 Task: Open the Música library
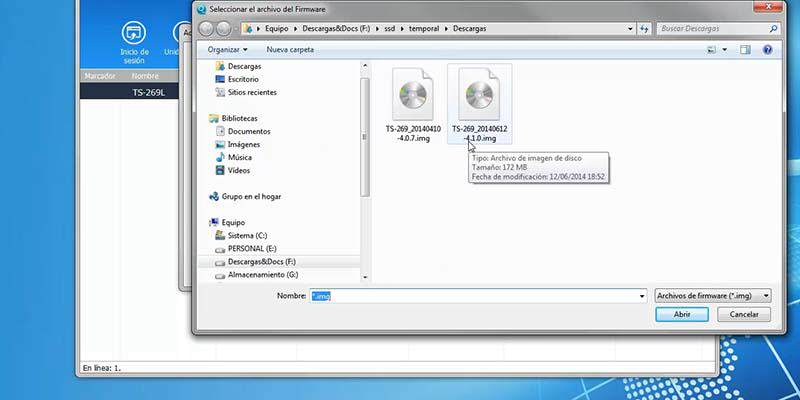234,157
